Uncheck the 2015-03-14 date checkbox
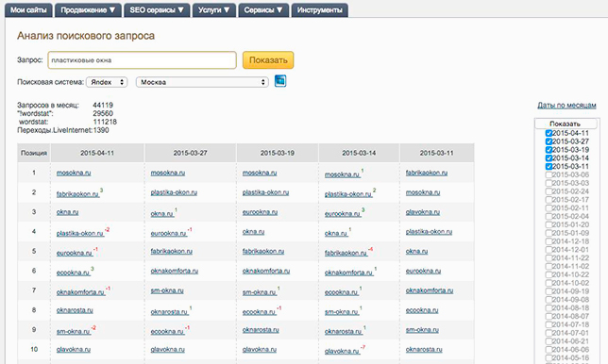Screen dimensions: 608x364 point(549,158)
